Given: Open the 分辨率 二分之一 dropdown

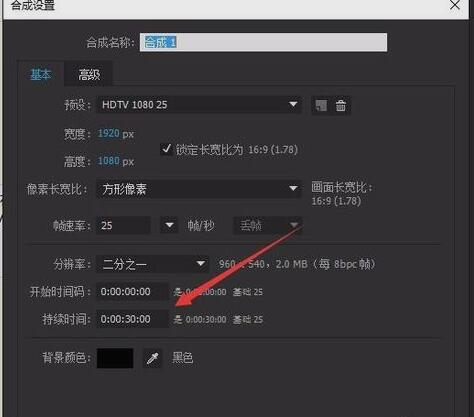Looking at the screenshot, I should (x=153, y=264).
